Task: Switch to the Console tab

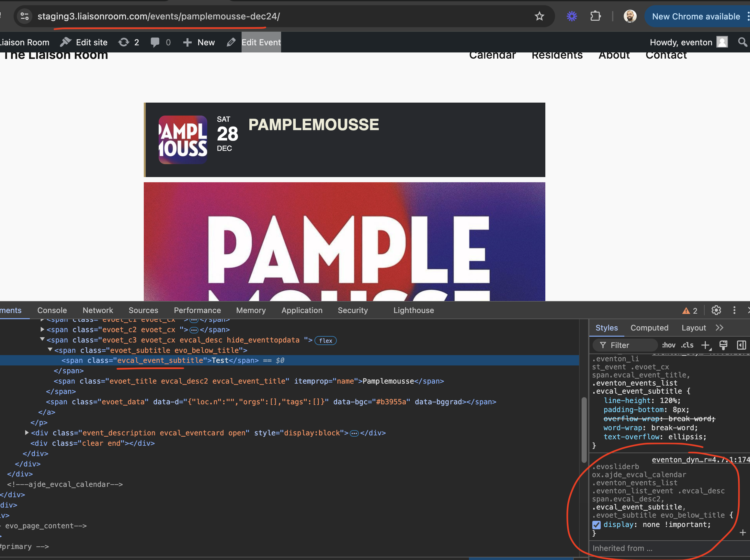Action: point(52,310)
